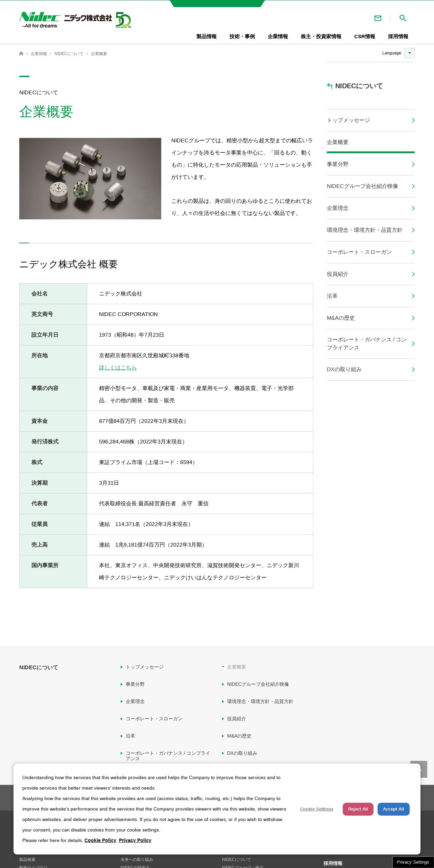Click the NIDECについて sidebar heading

[359, 86]
